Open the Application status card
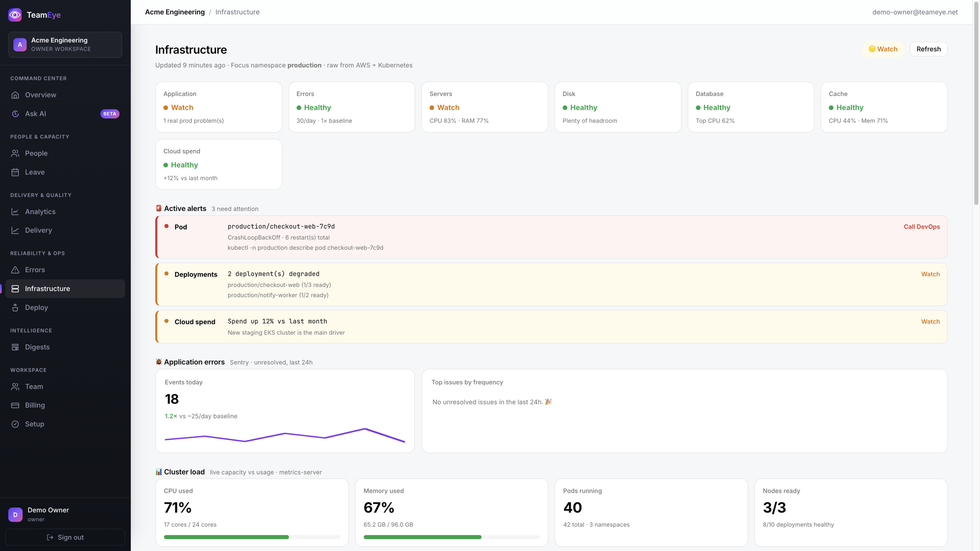The width and height of the screenshot is (980, 551). click(219, 107)
